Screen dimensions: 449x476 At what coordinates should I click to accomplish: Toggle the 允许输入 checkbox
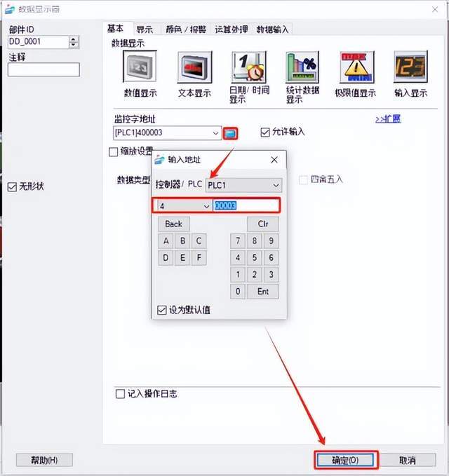tap(265, 132)
